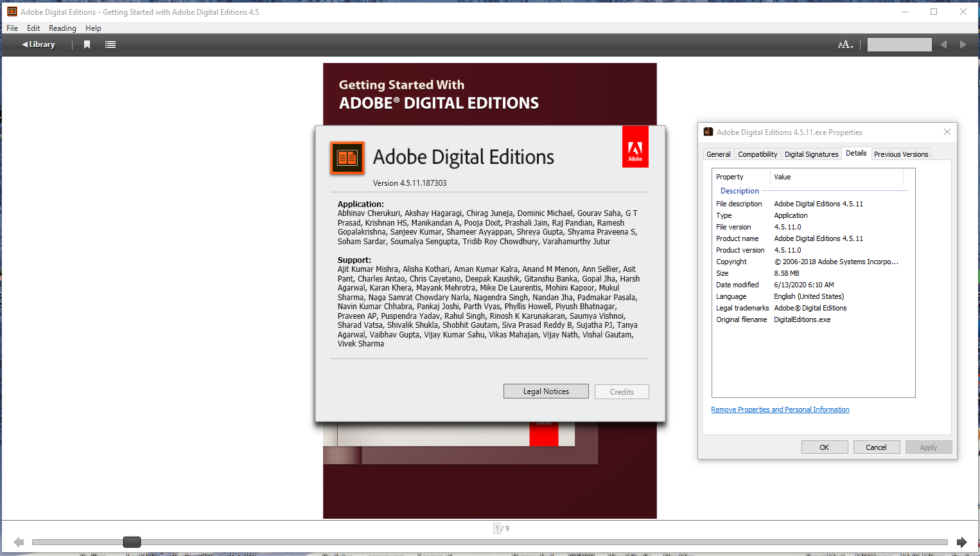Image resolution: width=980 pixels, height=556 pixels.
Task: Open the table of contents icon
Action: point(110,44)
